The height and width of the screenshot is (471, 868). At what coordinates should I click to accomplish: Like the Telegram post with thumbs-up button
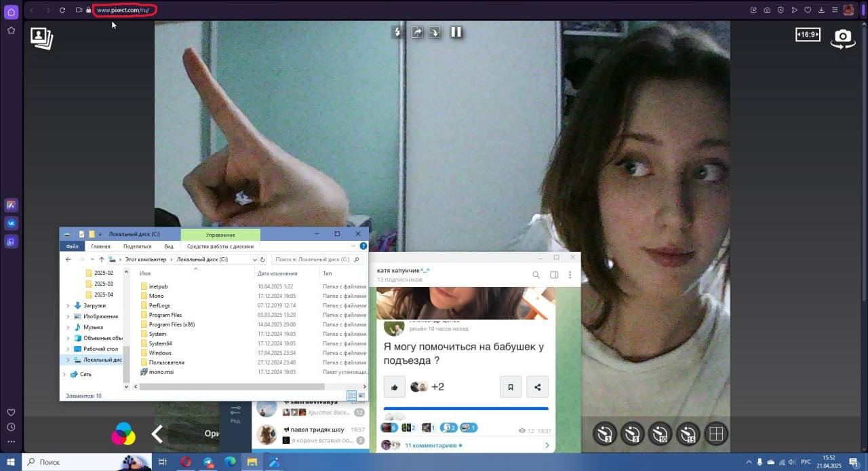pyautogui.click(x=394, y=387)
